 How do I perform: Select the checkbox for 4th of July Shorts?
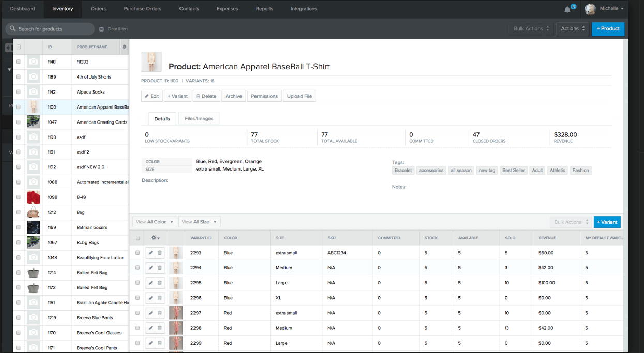pos(19,77)
